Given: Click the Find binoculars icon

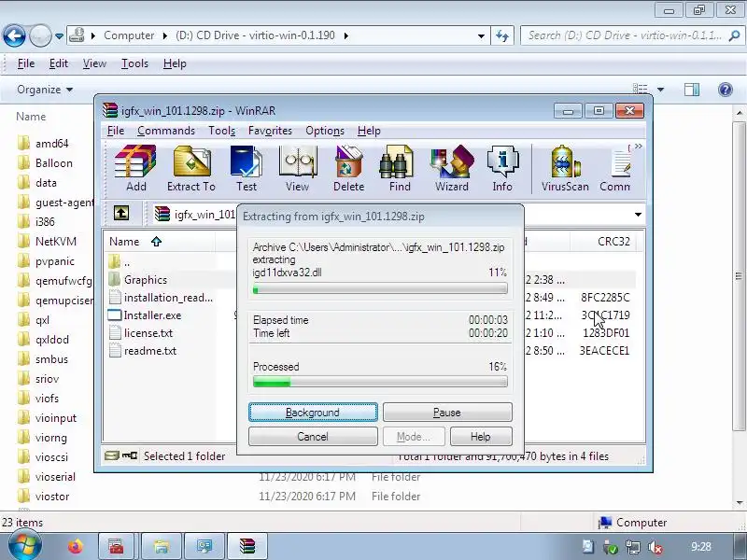Looking at the screenshot, I should (x=400, y=169).
